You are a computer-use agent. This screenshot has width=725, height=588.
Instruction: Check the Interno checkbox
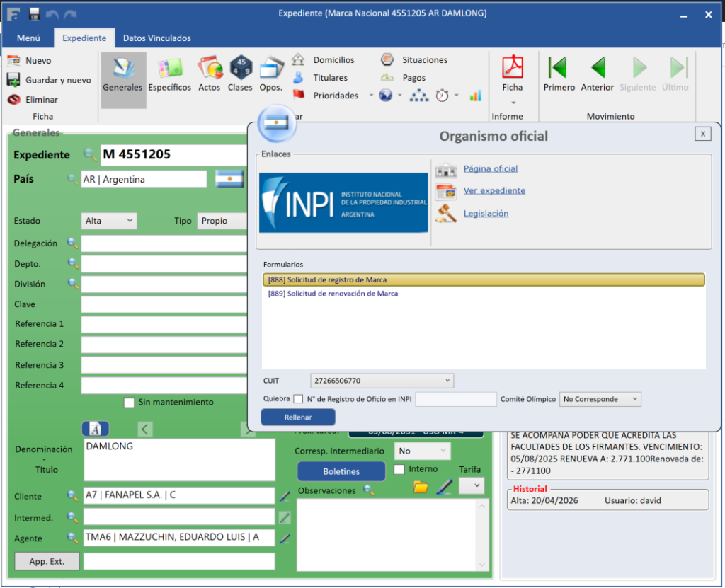click(399, 469)
